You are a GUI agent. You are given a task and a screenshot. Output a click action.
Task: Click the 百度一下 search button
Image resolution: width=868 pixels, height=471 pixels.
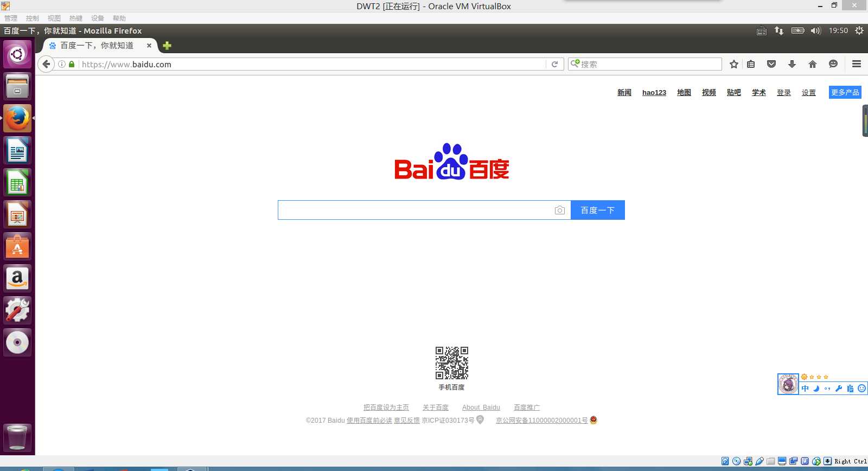coord(598,210)
